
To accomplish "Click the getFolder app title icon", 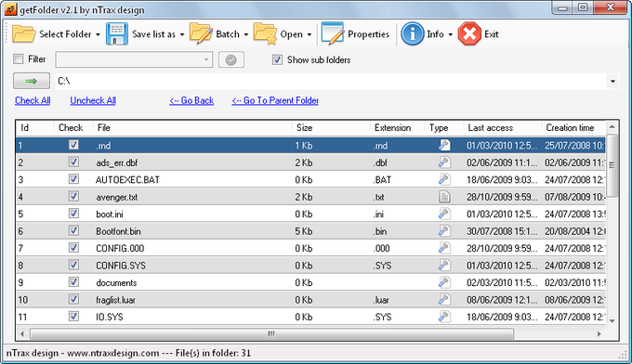I will 11,9.
